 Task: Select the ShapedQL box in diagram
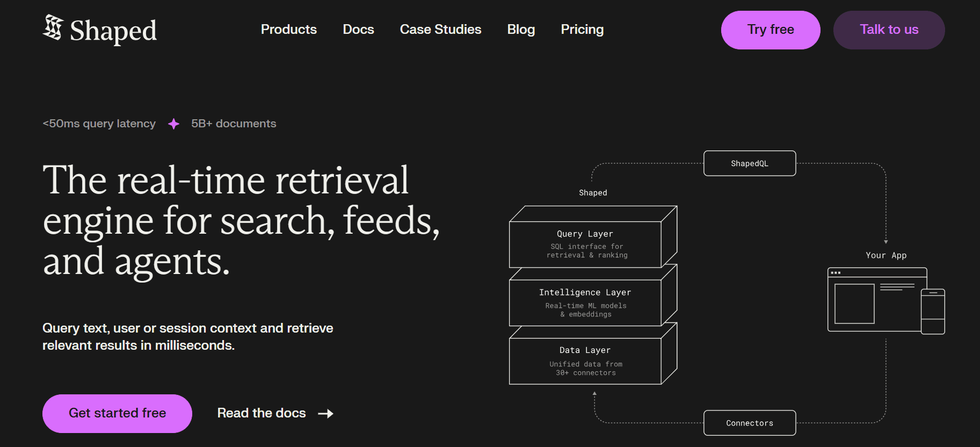(750, 163)
